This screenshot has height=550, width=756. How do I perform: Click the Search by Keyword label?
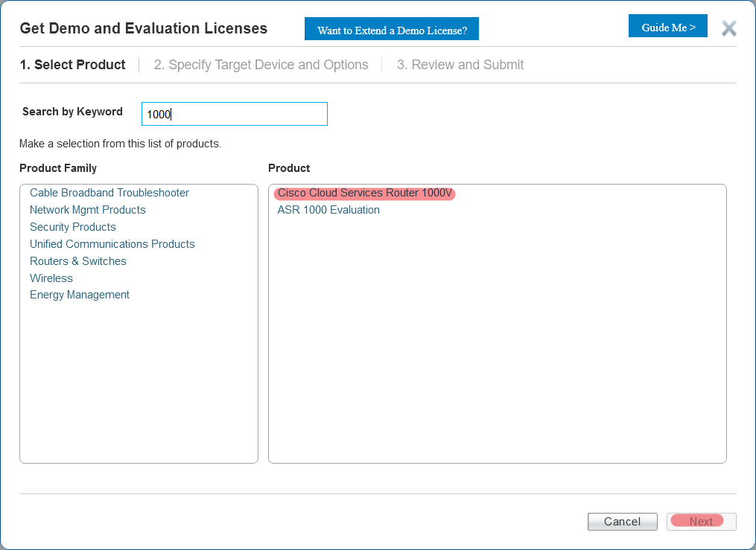72,112
